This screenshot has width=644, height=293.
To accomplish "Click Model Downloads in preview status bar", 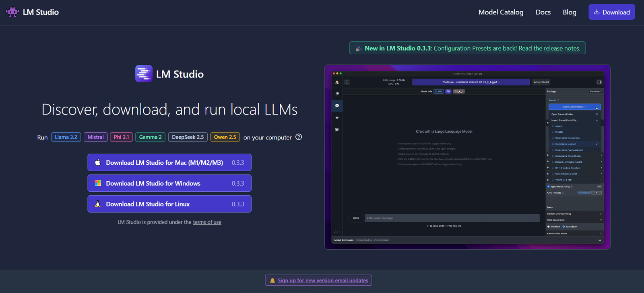I will pos(344,240).
